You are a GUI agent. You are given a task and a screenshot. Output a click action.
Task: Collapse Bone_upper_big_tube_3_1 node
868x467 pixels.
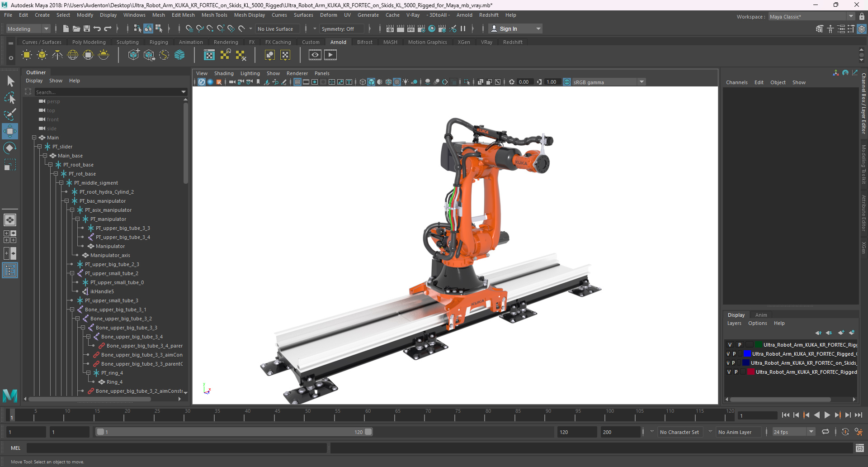click(x=72, y=310)
